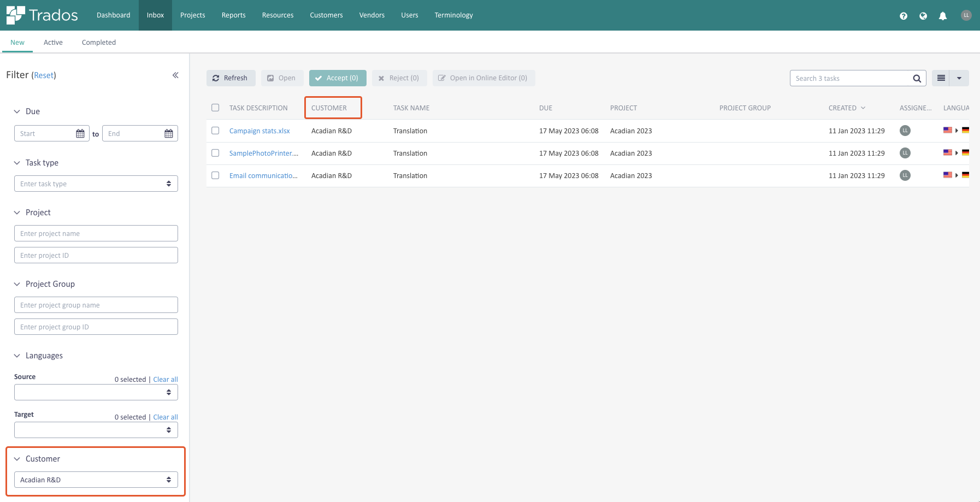Click the Trados logo

(x=42, y=15)
